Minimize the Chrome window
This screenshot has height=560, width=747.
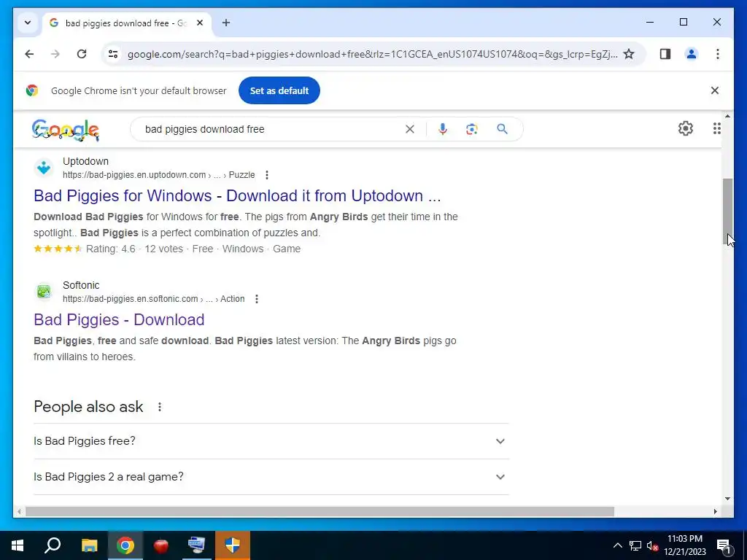coord(650,22)
